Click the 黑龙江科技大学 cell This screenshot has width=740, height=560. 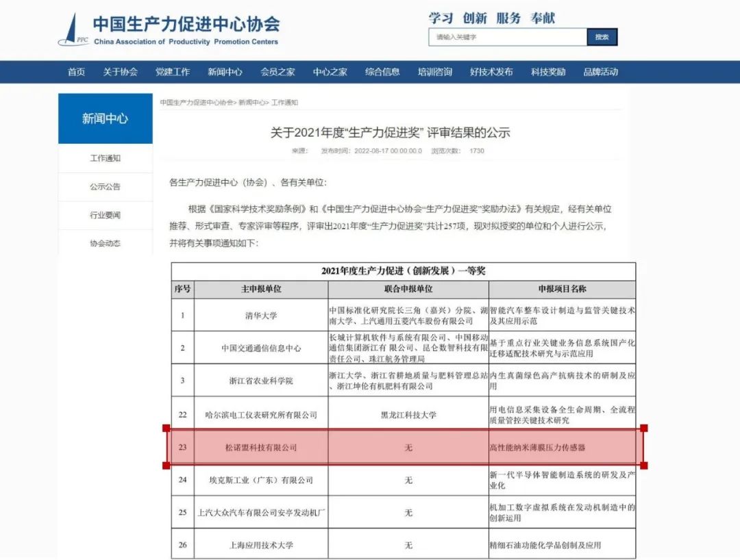408,415
